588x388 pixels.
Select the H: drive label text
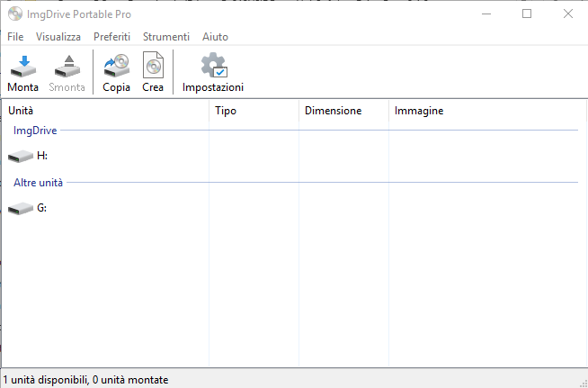pos(42,156)
